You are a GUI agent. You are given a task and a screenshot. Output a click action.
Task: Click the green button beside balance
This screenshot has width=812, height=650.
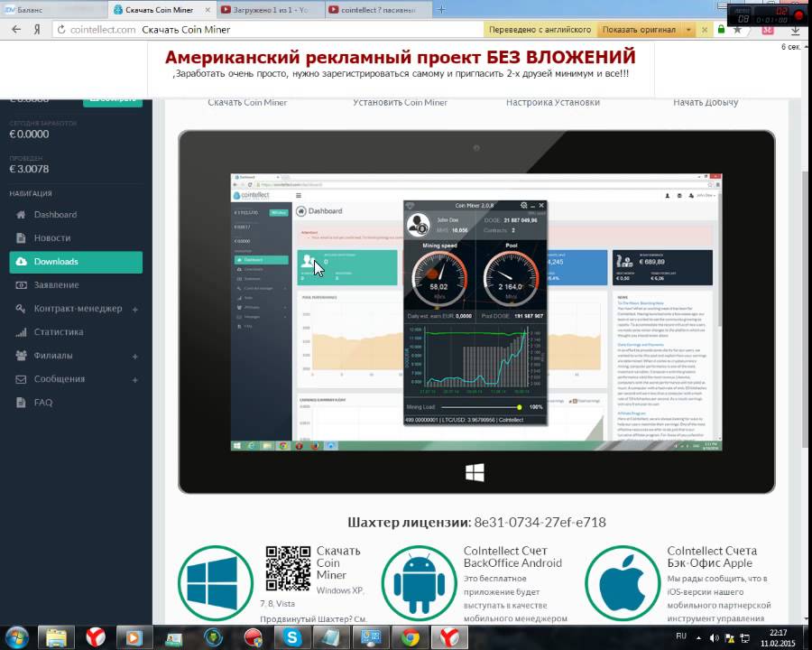113,102
